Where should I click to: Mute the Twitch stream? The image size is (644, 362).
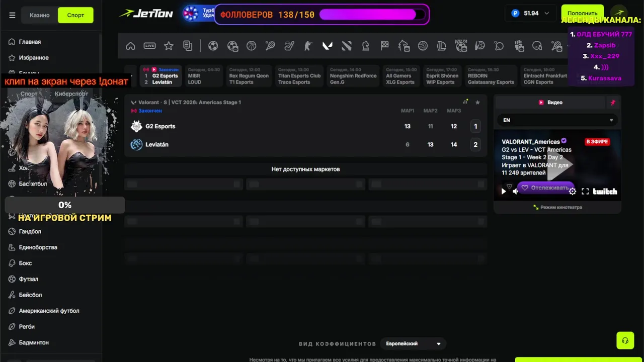point(515,192)
